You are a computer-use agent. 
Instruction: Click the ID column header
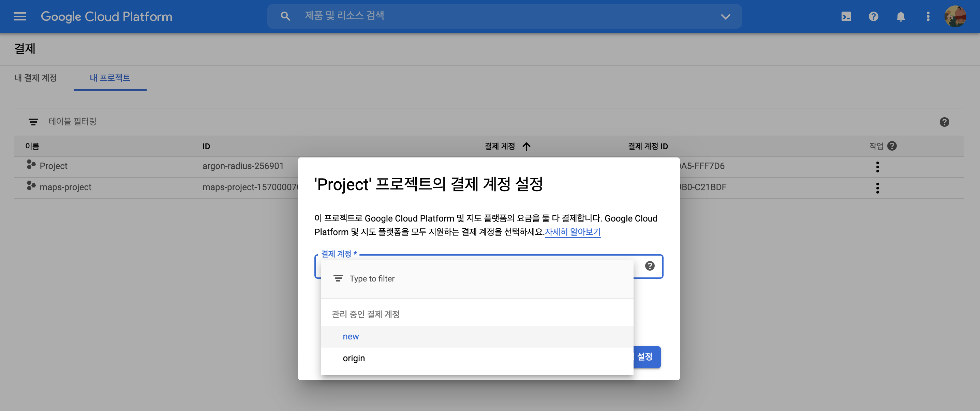coord(206,147)
